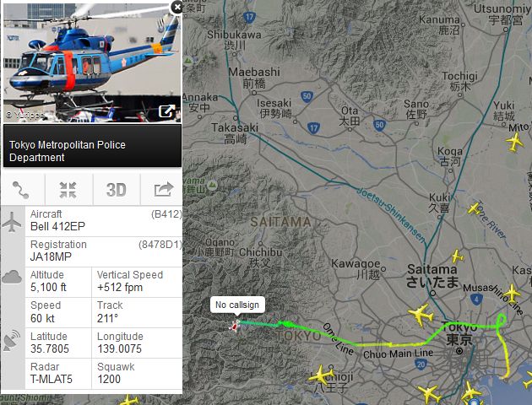The width and height of the screenshot is (532, 405).
Task: Open the helicopter photo in new window
Action: (166, 111)
